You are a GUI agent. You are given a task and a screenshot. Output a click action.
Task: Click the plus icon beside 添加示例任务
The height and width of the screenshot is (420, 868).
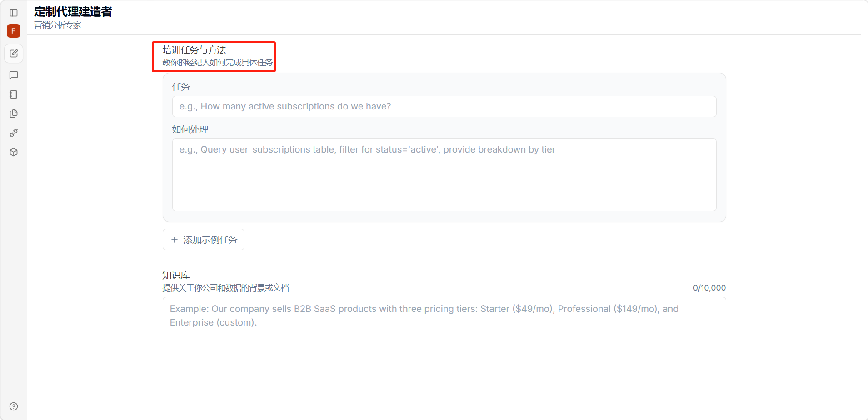[175, 240]
